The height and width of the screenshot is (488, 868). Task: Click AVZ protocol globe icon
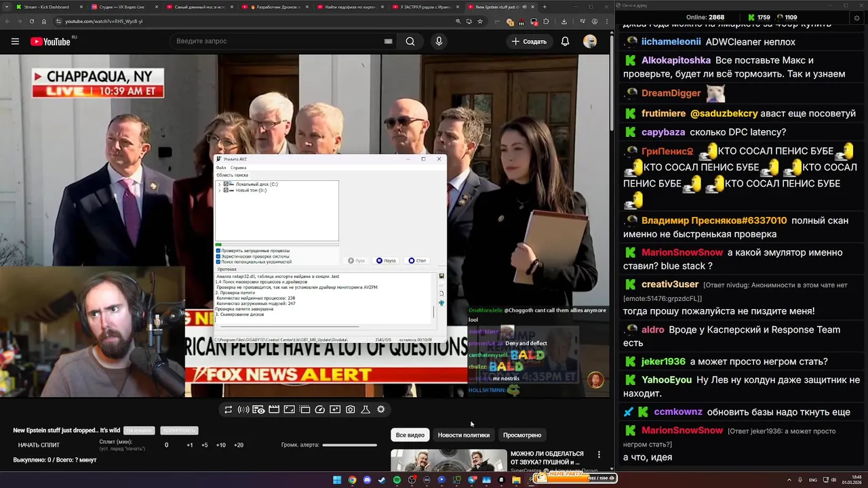441,303
